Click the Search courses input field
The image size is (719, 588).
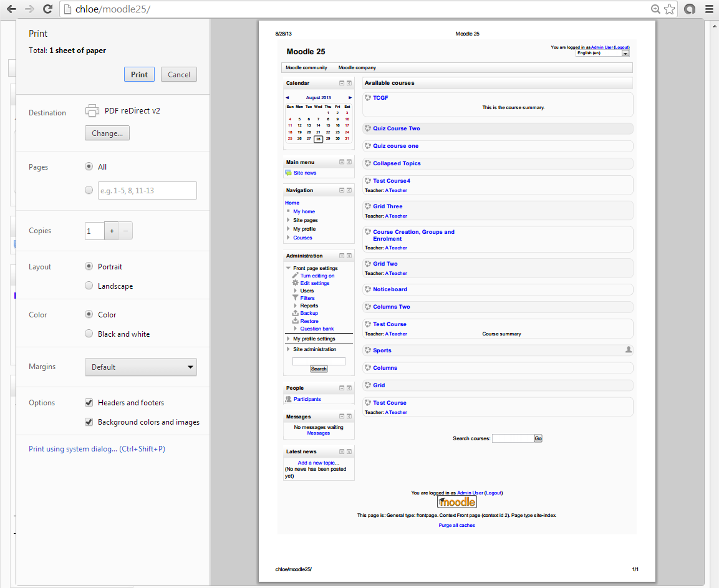pos(513,438)
